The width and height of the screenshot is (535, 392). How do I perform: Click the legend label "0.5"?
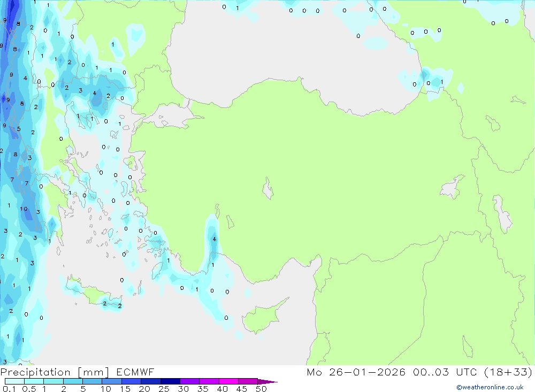pos(29,389)
